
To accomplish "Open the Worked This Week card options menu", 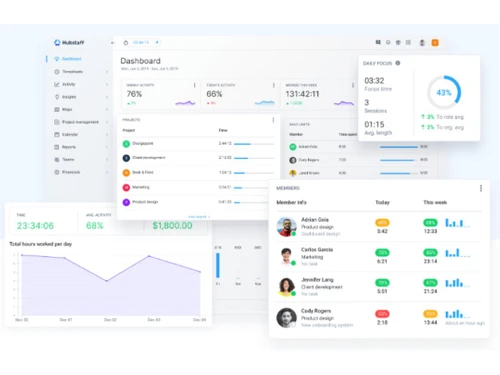I will (x=353, y=85).
